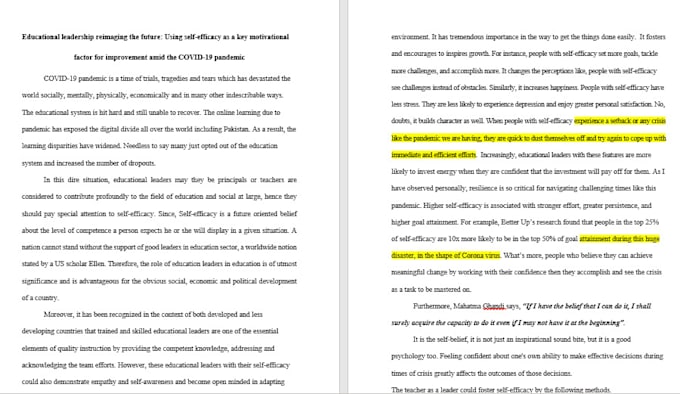This screenshot has width=680, height=394.
Task: Click the line "COVID-19 pandemic is a time of trials"
Action: click(167, 78)
